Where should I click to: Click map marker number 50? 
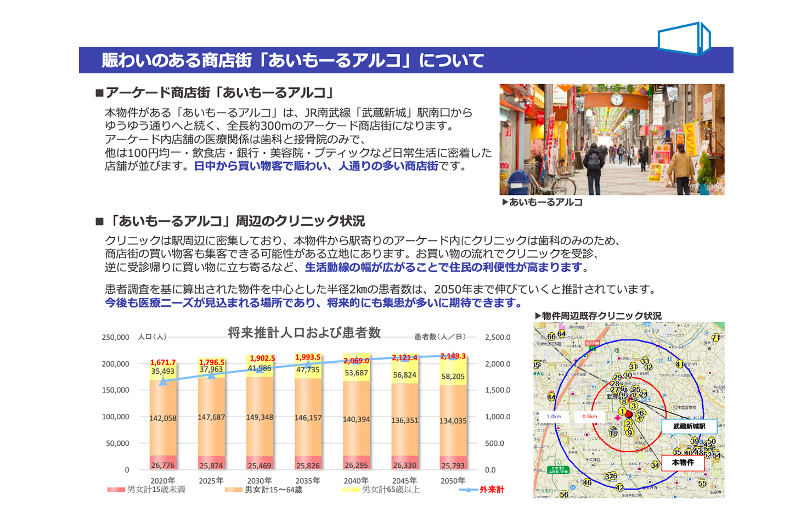(x=712, y=441)
